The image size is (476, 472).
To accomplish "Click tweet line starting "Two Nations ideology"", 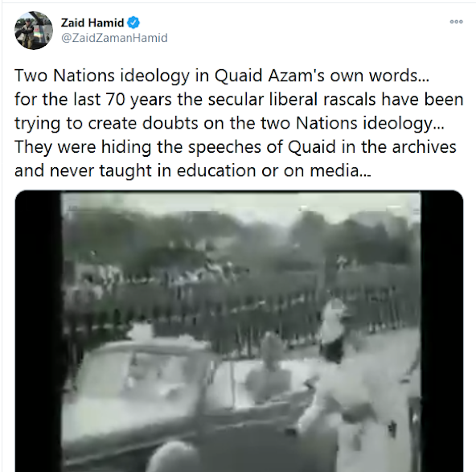I will click(222, 76).
